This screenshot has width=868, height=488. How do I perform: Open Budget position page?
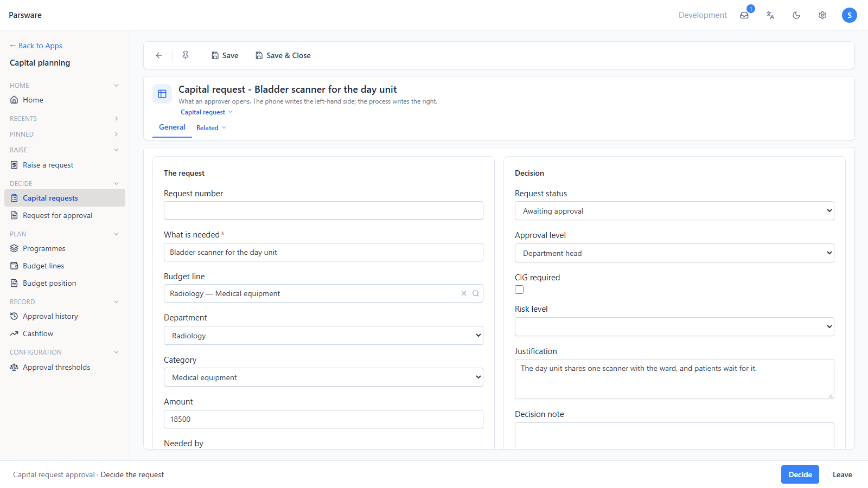coord(65,283)
